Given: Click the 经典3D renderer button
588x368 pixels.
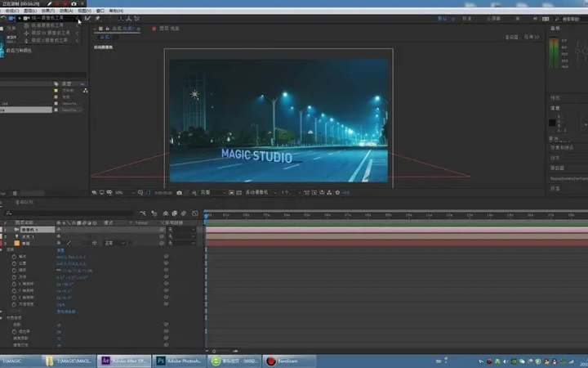Looking at the screenshot, I should coord(532,37).
